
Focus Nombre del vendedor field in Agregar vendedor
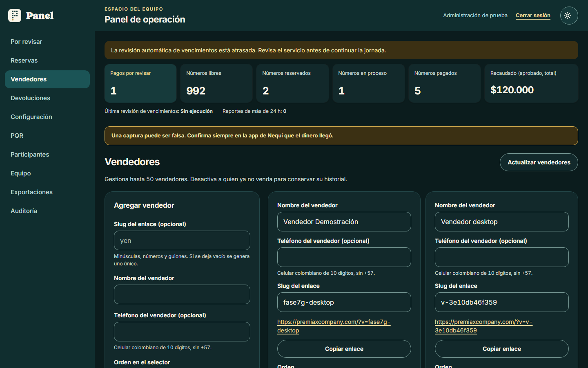click(182, 294)
